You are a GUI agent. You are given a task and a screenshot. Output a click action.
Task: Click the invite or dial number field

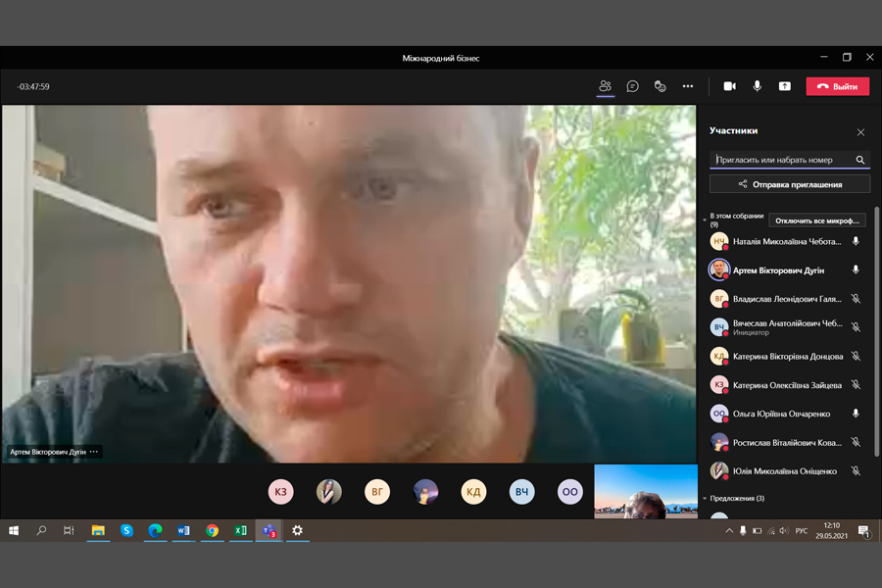tap(782, 160)
